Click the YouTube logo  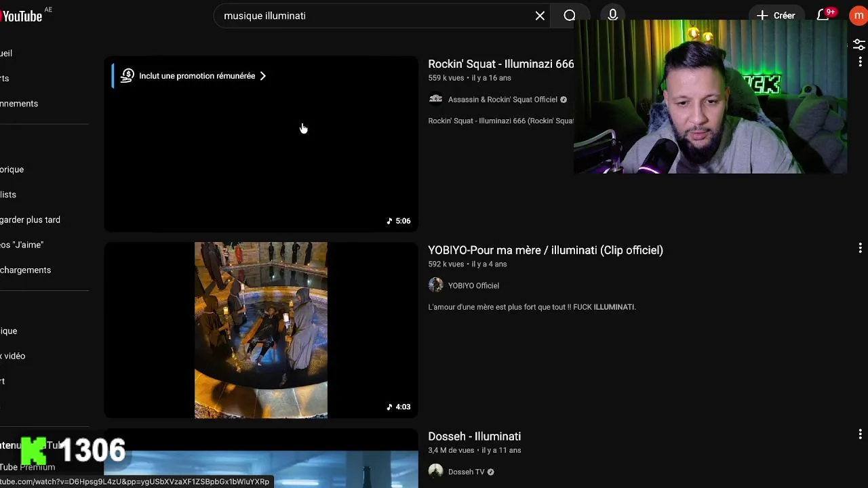pyautogui.click(x=21, y=16)
